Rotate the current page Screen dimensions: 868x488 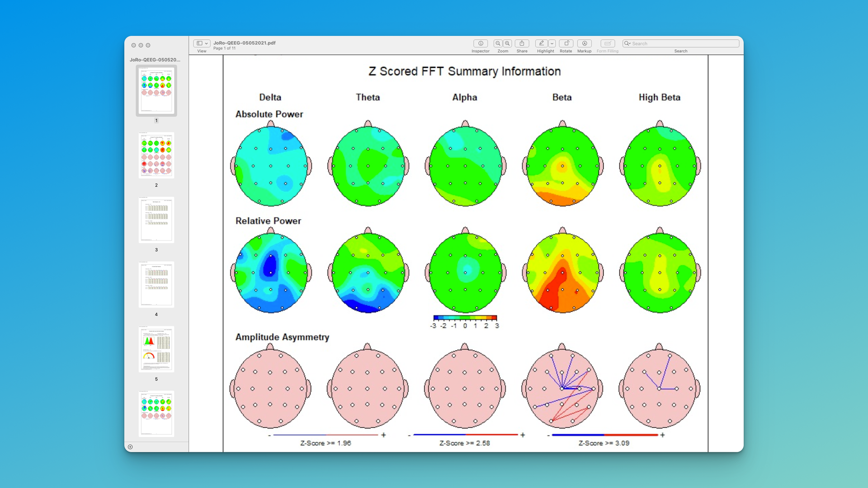(566, 43)
